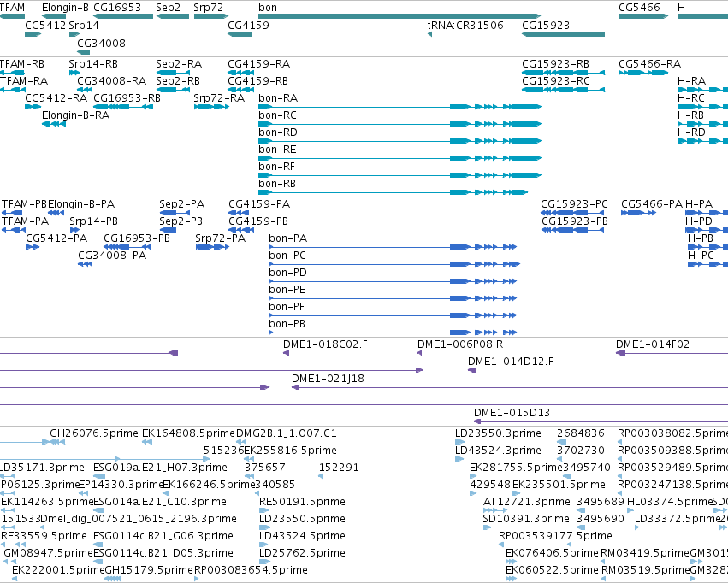
Task: Click the Sep2-RB transcript label
Action: [x=178, y=80]
